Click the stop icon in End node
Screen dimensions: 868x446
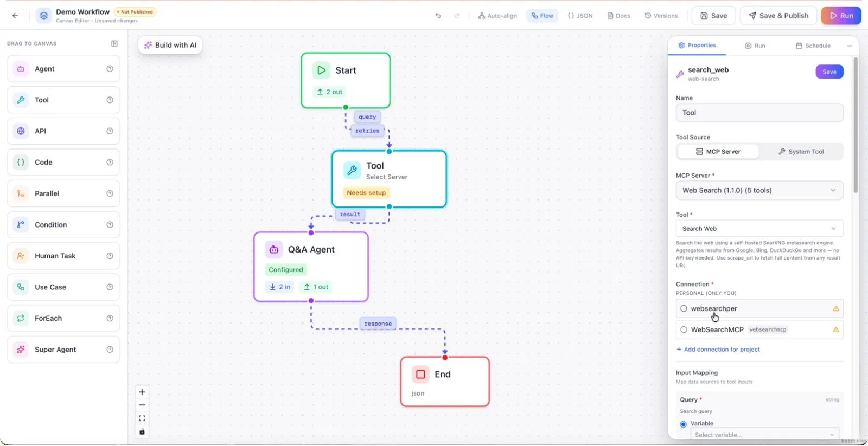(420, 374)
